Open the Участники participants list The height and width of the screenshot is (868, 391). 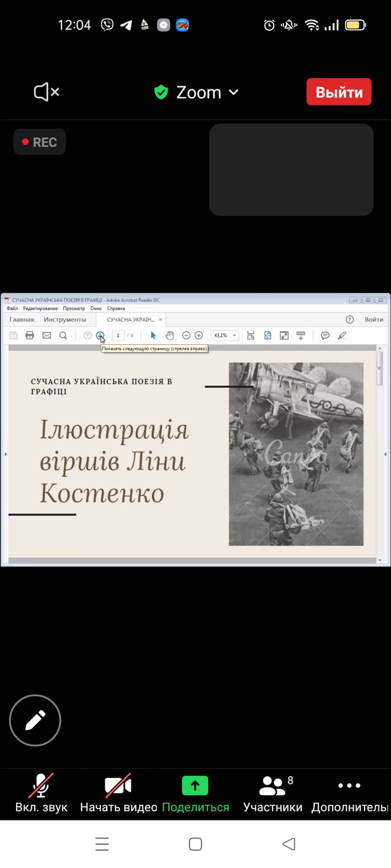(x=273, y=793)
